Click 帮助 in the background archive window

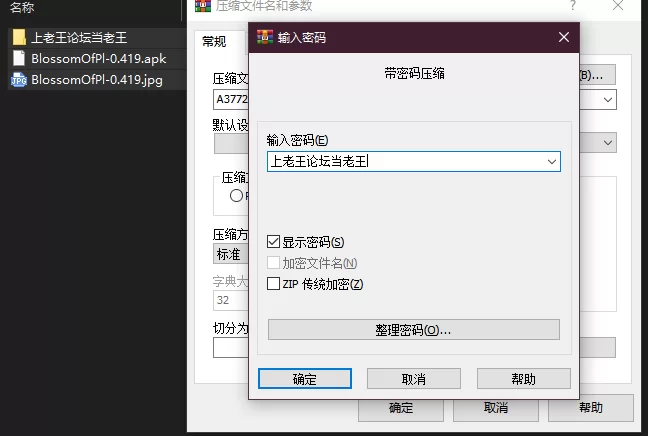[x=591, y=408]
